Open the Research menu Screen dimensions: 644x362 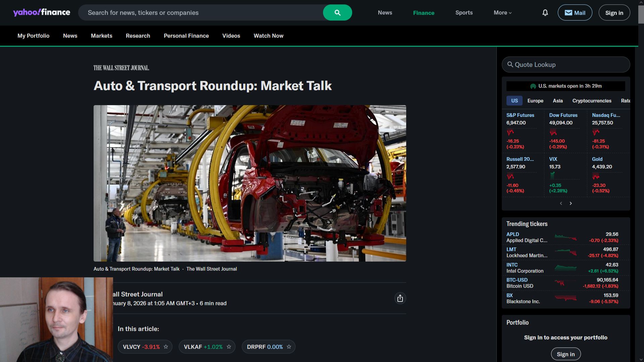pos(138,36)
